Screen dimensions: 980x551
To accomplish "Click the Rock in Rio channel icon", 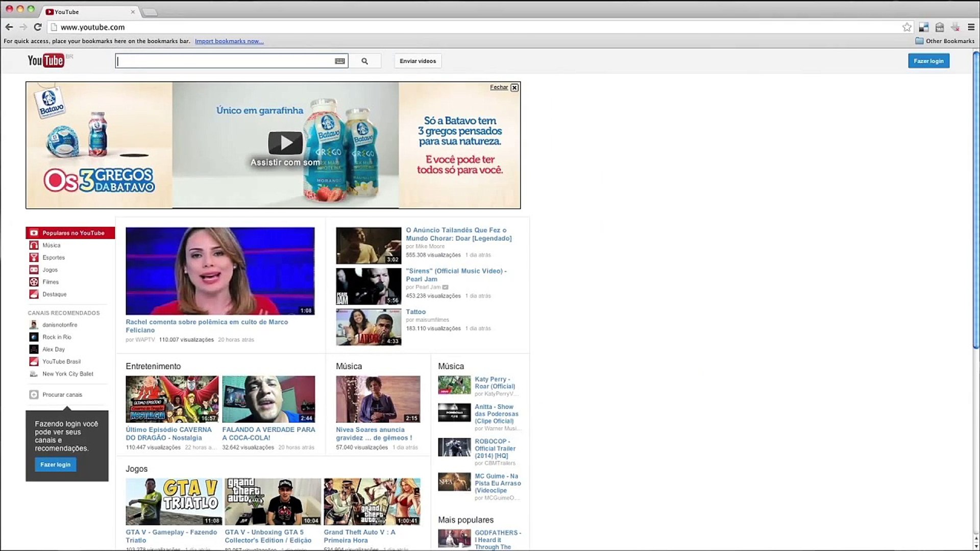I will [34, 337].
